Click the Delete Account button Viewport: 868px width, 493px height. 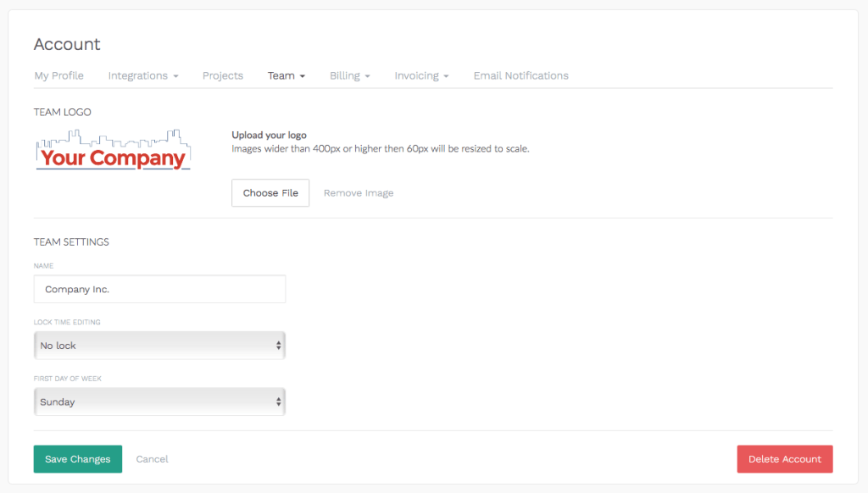pos(784,459)
